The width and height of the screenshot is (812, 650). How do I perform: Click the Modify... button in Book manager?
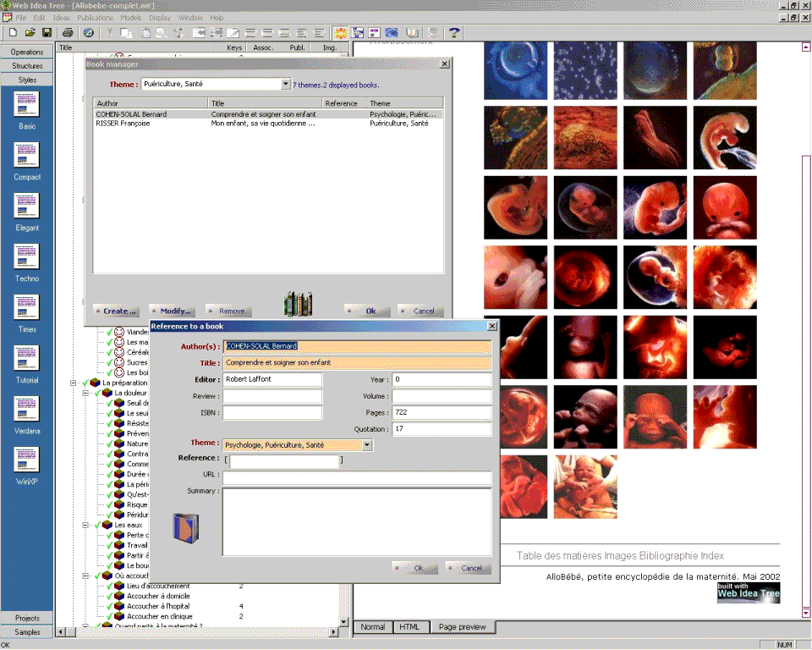[x=172, y=311]
